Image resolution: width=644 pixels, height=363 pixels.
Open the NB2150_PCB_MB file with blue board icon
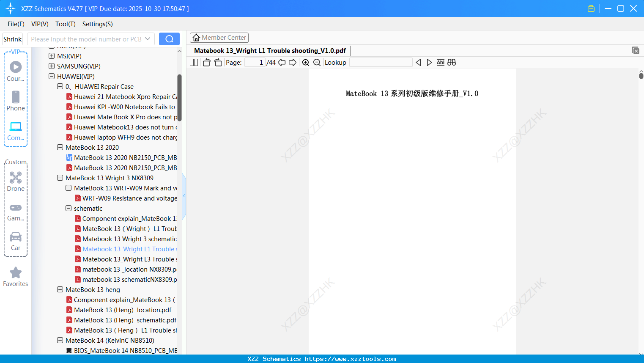tap(122, 157)
